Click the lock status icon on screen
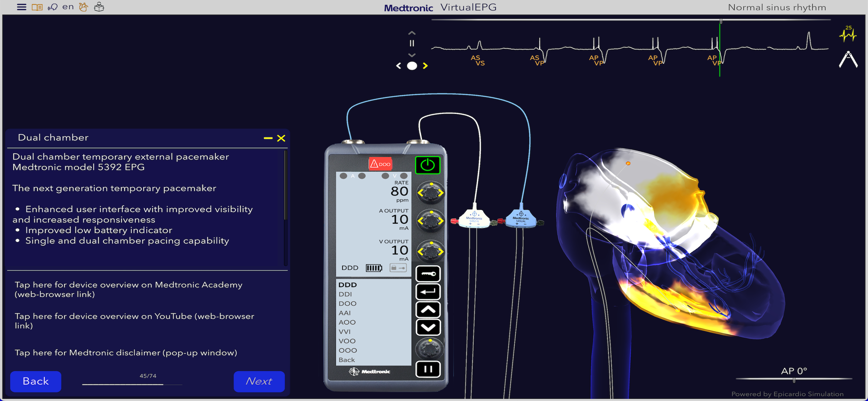The height and width of the screenshot is (401, 868). 398,268
